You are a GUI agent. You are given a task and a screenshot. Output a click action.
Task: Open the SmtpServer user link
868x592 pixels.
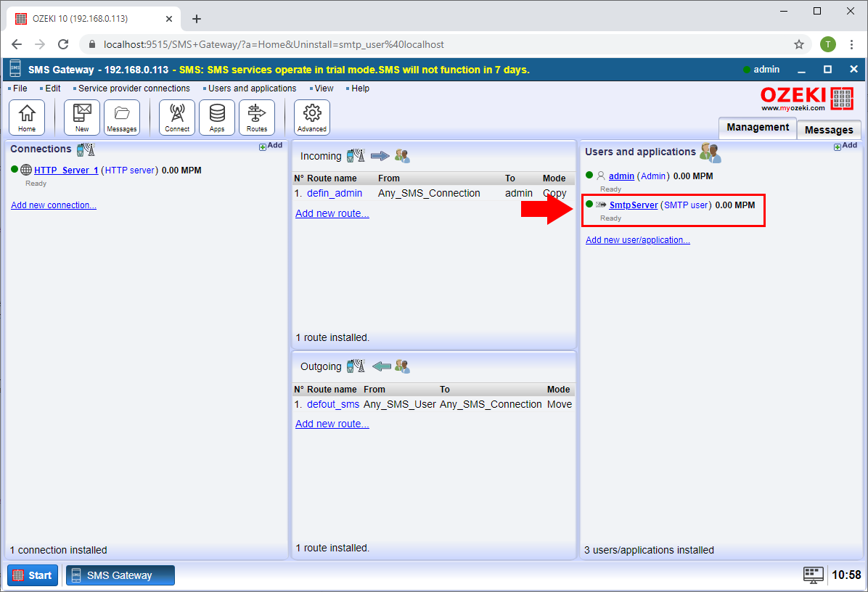[633, 205]
